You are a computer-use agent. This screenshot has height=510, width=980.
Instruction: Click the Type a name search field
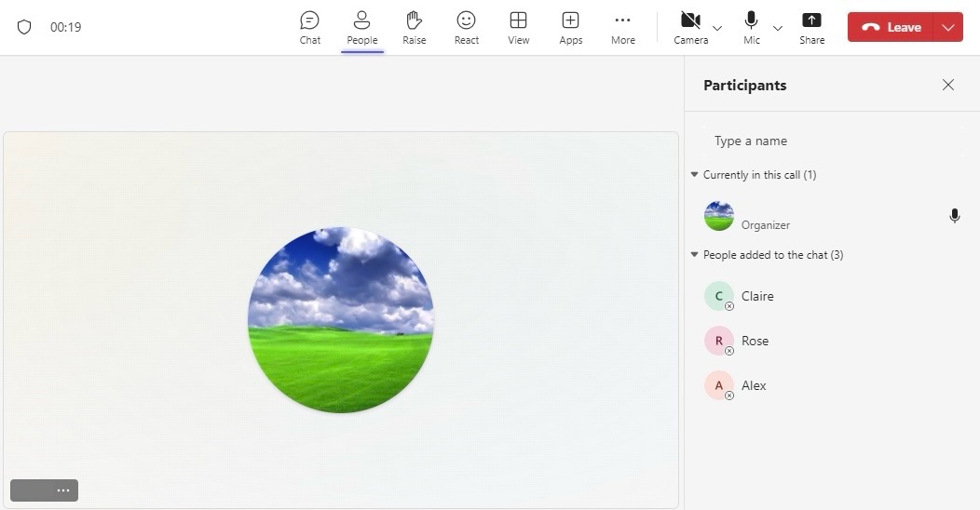point(831,141)
